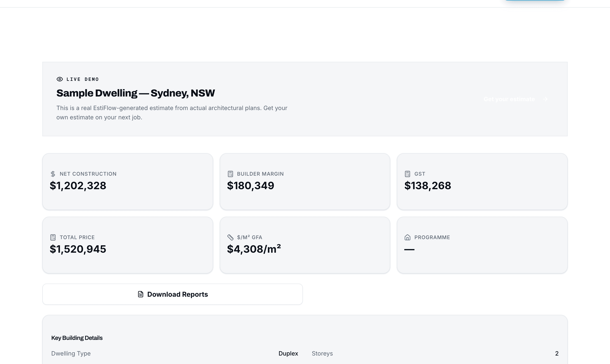Click the calculator icon on Builder Margin card
This screenshot has height=364, width=610.
230,174
